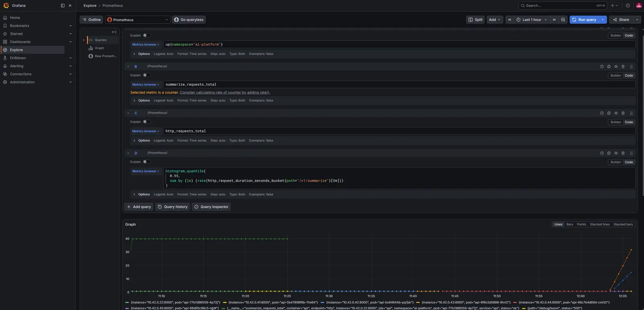Screen dimensions: 644x310
Task: Collapse query B row
Action: (128, 66)
